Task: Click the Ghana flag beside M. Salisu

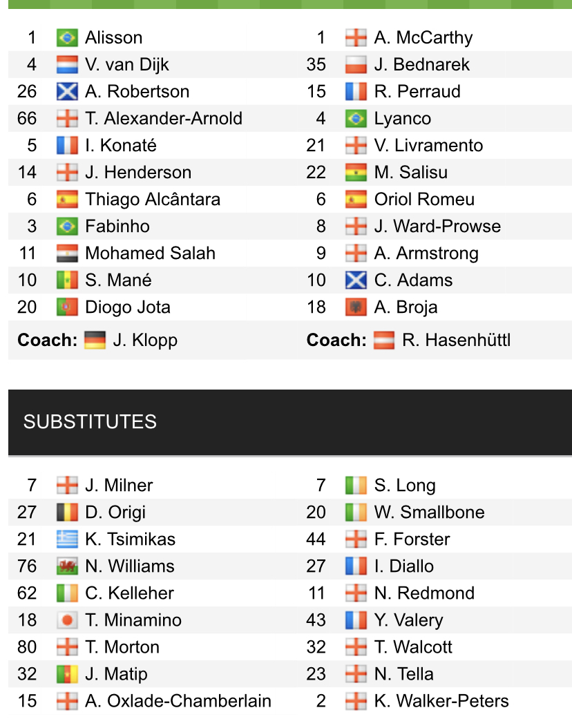Action: tap(356, 173)
